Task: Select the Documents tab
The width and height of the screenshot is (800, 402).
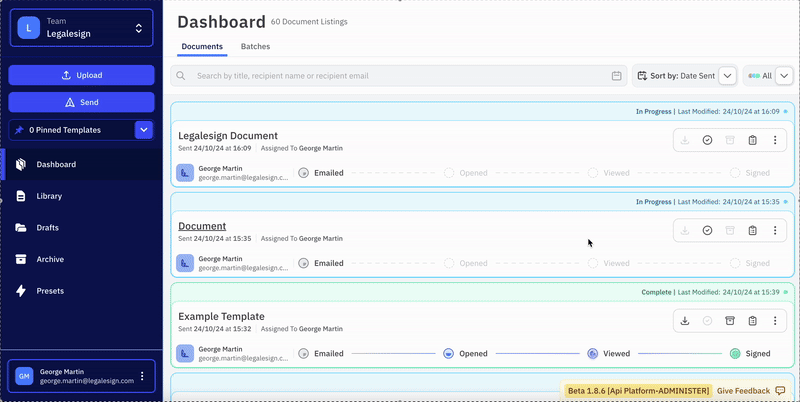Action: coord(202,47)
